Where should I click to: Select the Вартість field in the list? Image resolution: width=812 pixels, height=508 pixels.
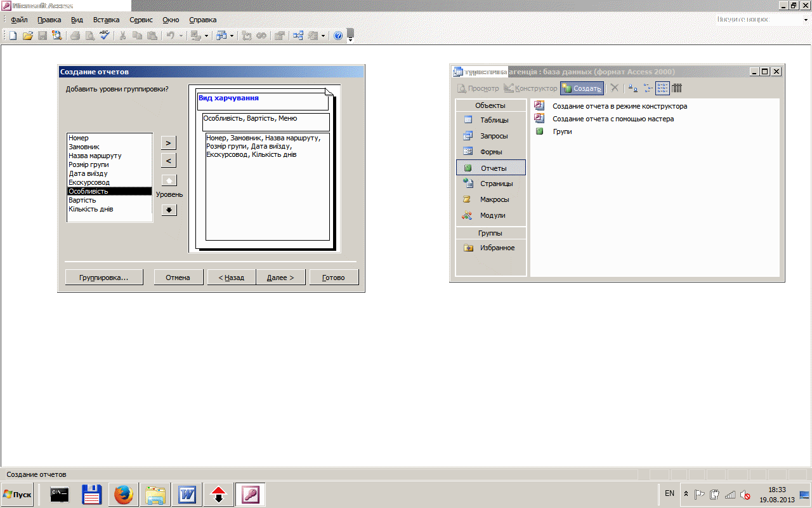coord(82,200)
